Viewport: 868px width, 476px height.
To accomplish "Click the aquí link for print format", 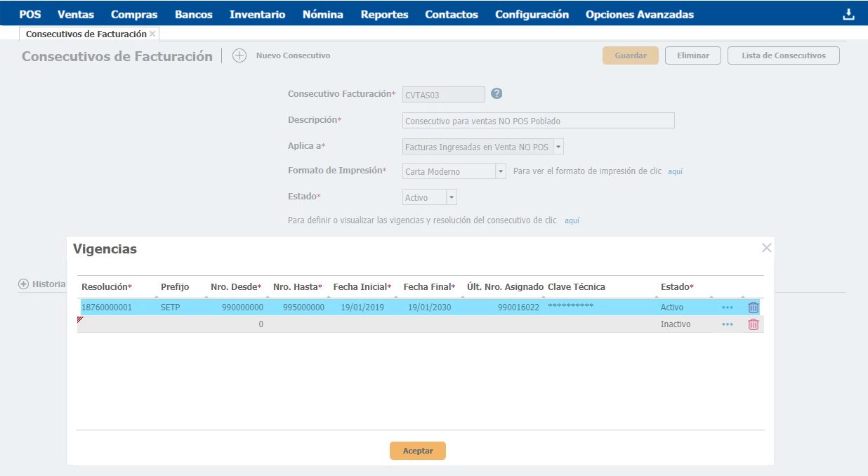I will pos(675,171).
